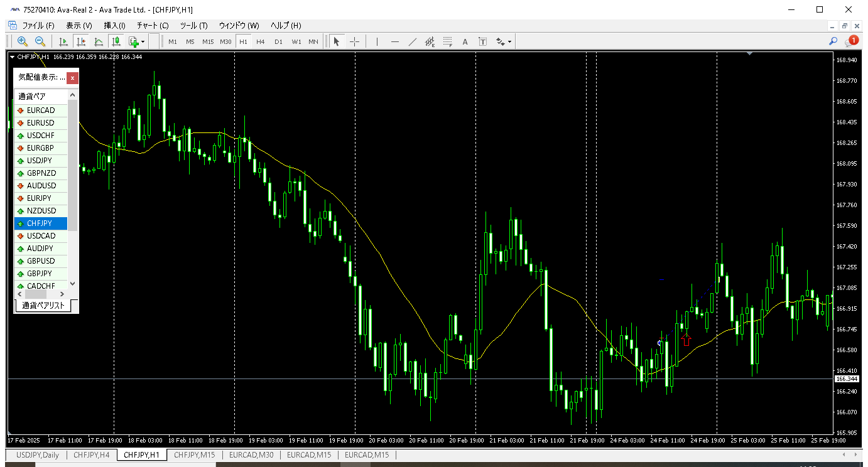Click pair list scrollbar up arrow
The image size is (868, 467).
(72, 95)
